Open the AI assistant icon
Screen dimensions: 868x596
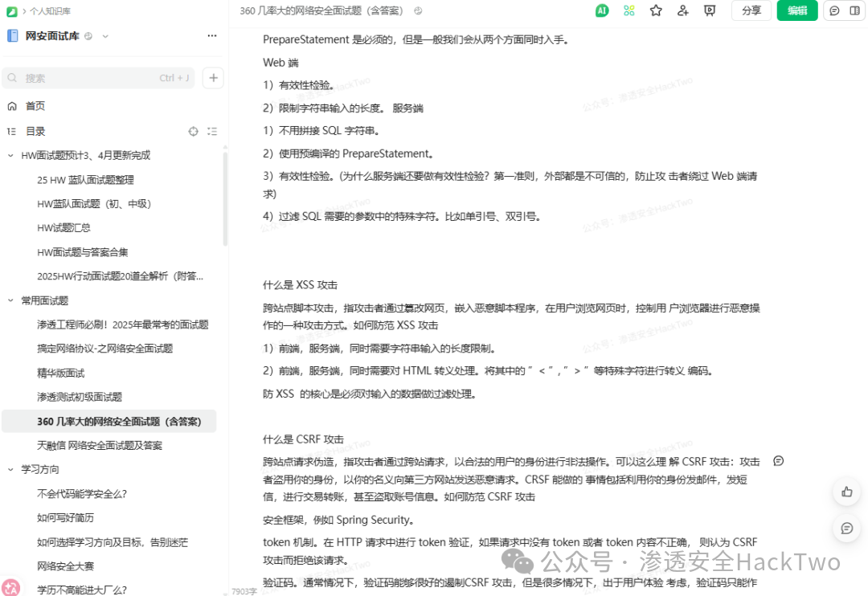pos(602,10)
